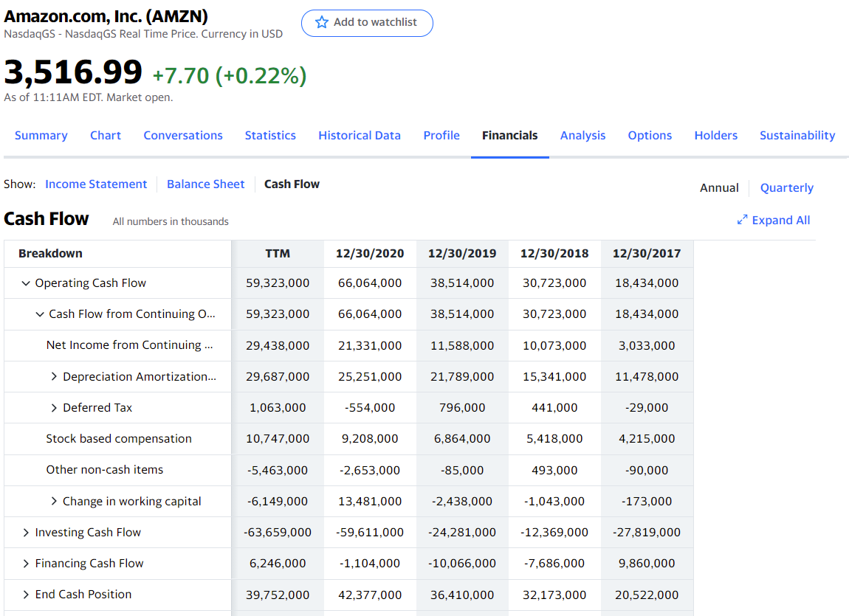Click the Expand All link
Image resolution: width=849 pixels, height=616 pixels.
(x=781, y=220)
